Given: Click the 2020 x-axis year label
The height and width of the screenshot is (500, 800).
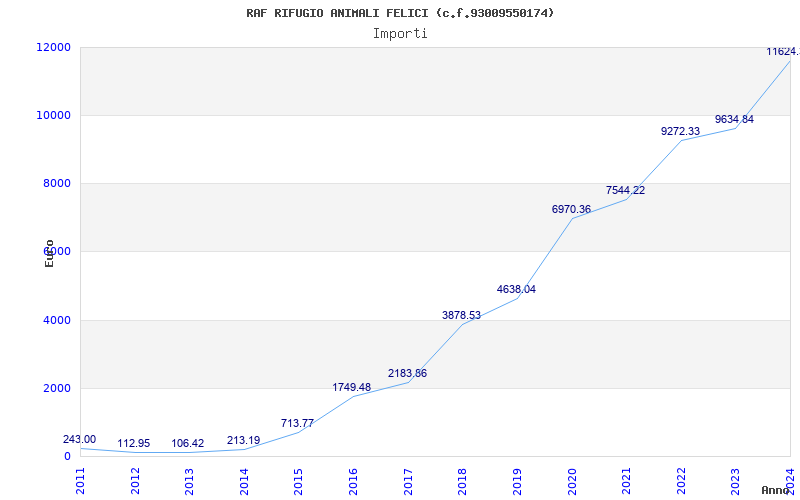Looking at the screenshot, I should (572, 480).
